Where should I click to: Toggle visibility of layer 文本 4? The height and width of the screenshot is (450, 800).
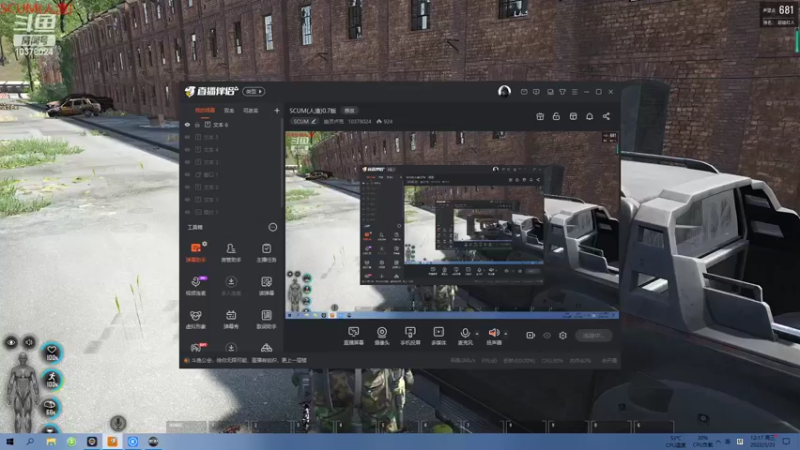[x=187, y=150]
